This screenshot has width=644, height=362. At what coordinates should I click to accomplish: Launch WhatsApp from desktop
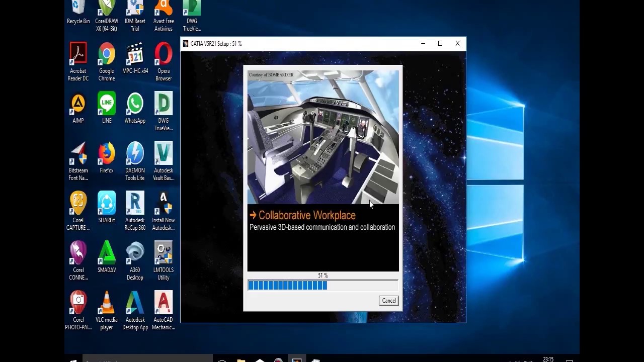point(135,108)
